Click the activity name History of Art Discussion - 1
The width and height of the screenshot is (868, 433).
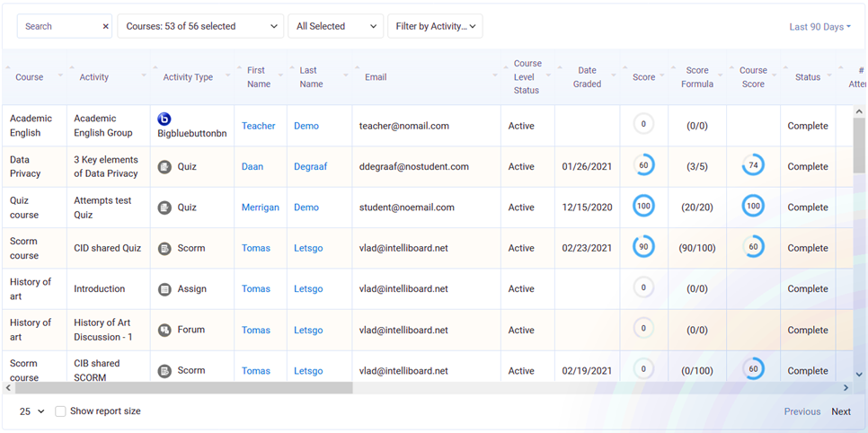[x=103, y=330]
